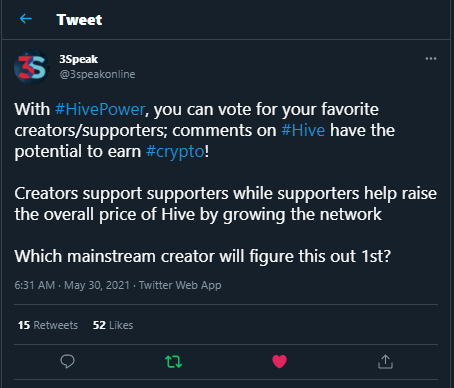Click the Twitter Web App source link
This screenshot has width=454, height=388.
pyautogui.click(x=180, y=285)
